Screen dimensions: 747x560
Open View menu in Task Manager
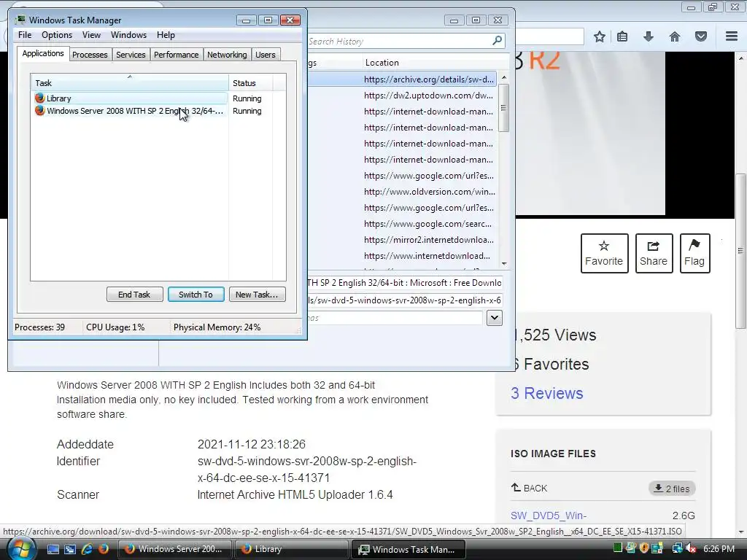tap(91, 35)
